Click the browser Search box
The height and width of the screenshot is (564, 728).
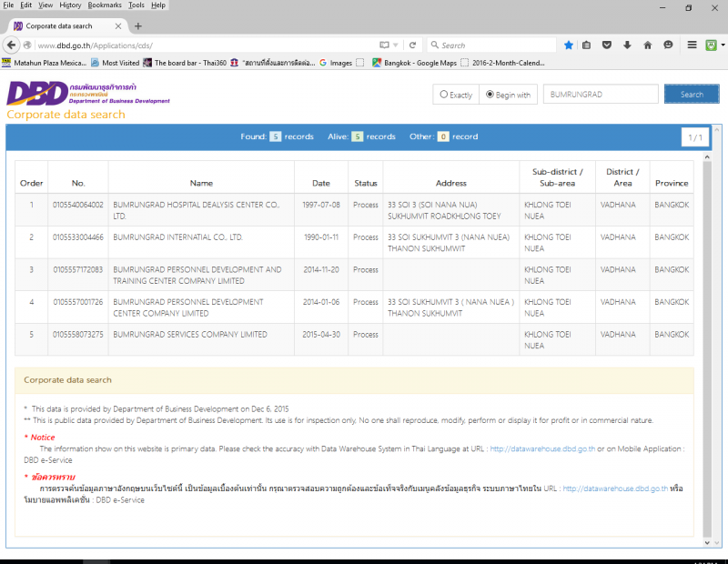click(491, 45)
